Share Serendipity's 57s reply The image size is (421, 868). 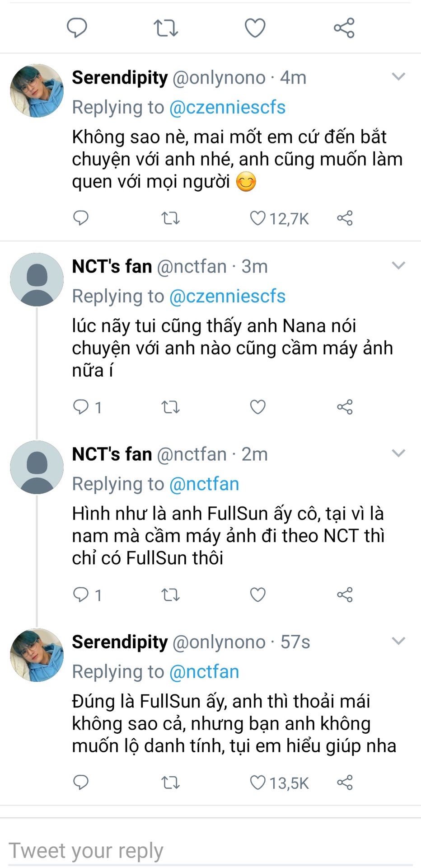(x=345, y=783)
